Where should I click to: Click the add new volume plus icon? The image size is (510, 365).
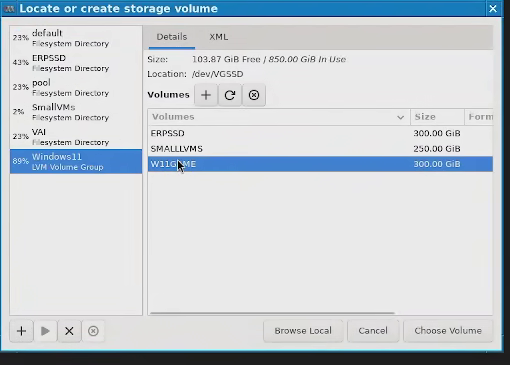point(206,95)
